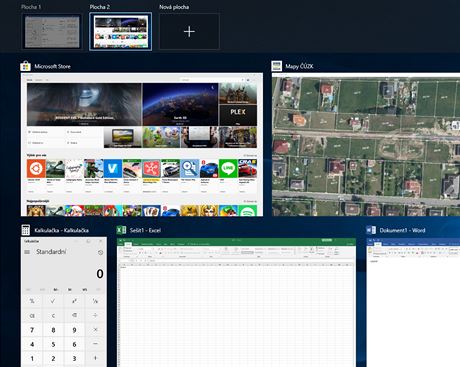Click the x squared key in calculator

point(74,301)
